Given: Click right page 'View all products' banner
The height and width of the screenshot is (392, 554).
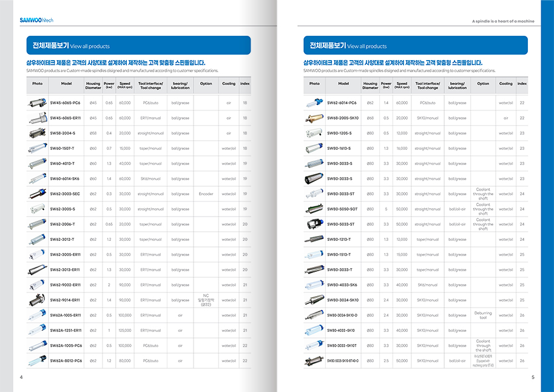Looking at the screenshot, I should click(415, 46).
